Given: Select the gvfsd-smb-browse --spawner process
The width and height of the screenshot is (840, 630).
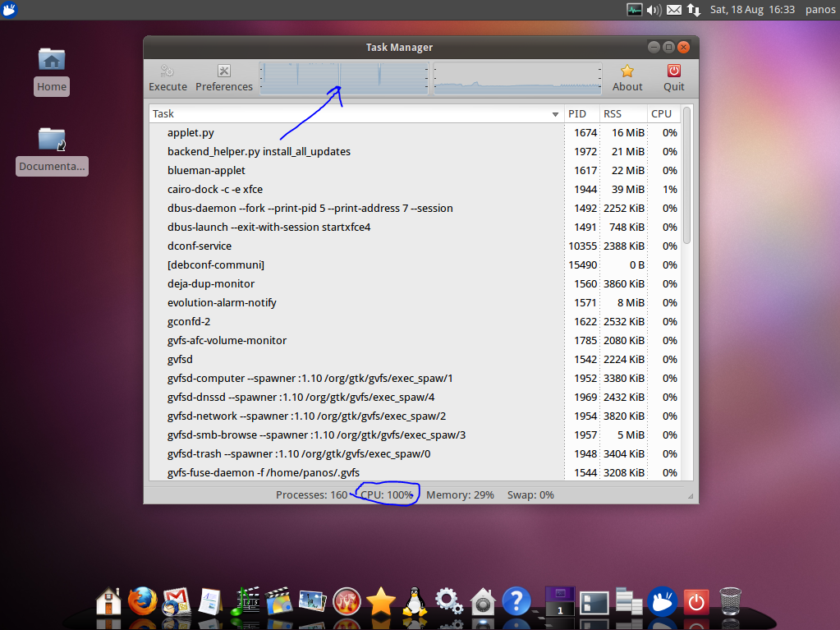Looking at the screenshot, I should pos(415,435).
